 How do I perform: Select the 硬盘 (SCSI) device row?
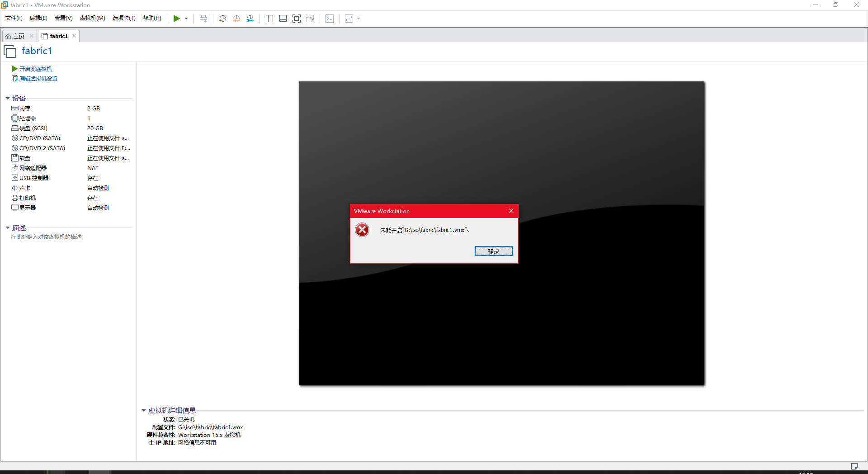click(71, 128)
